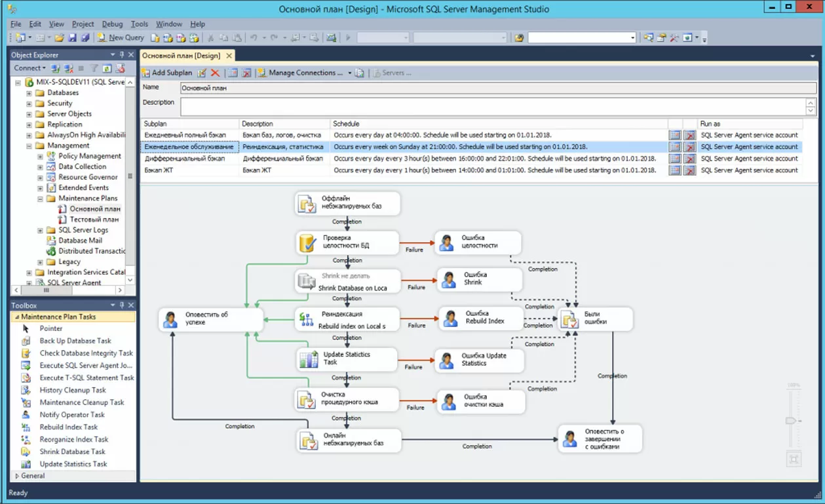825x504 pixels.
Task: Click the Оповестить об успехе node
Action: tap(211, 319)
